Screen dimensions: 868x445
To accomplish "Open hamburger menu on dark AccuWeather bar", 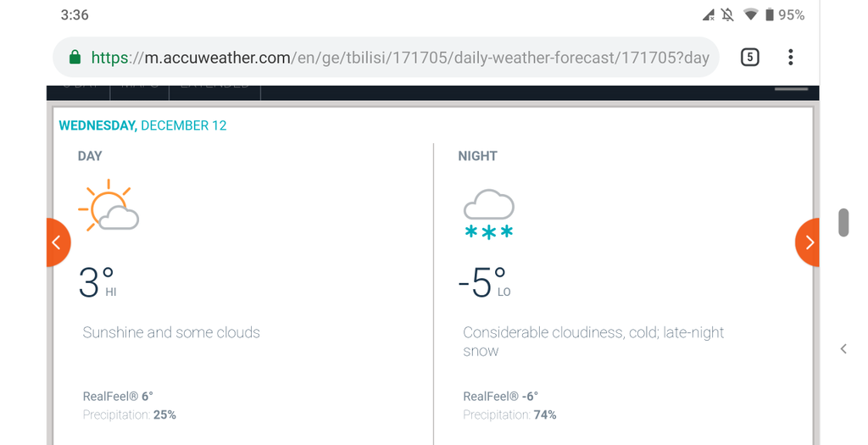I will 792,88.
